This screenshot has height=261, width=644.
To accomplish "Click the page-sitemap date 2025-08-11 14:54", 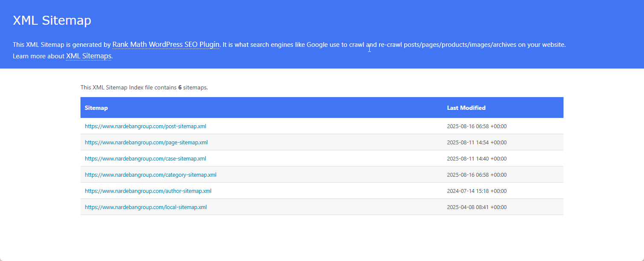I will pos(476,143).
